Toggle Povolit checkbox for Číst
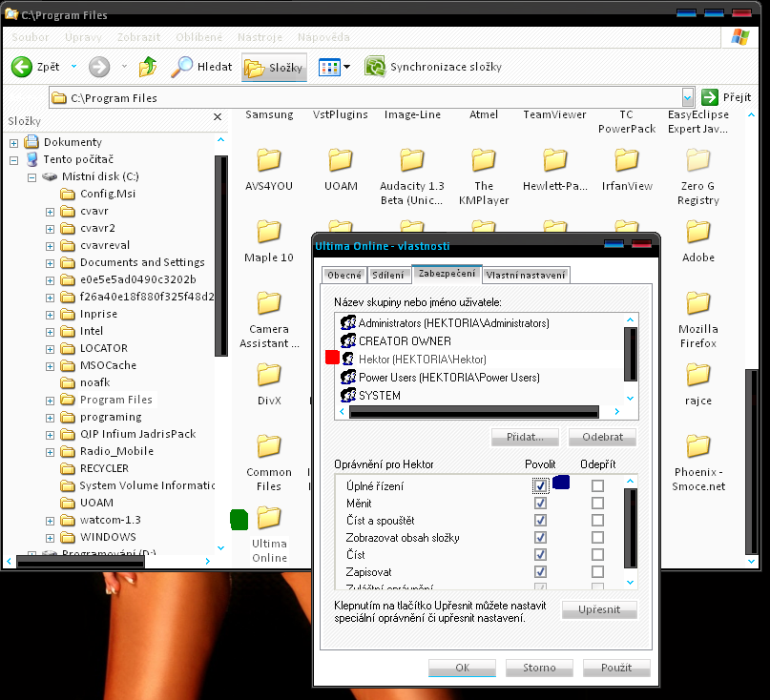 540,555
